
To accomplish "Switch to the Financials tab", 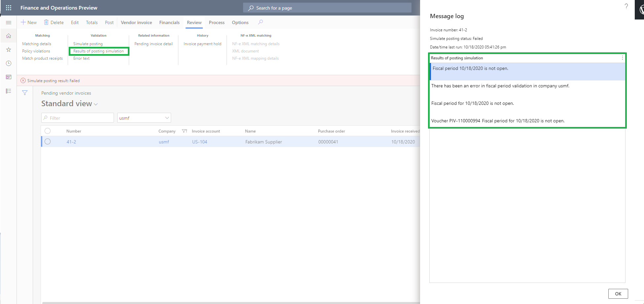I will tap(169, 22).
